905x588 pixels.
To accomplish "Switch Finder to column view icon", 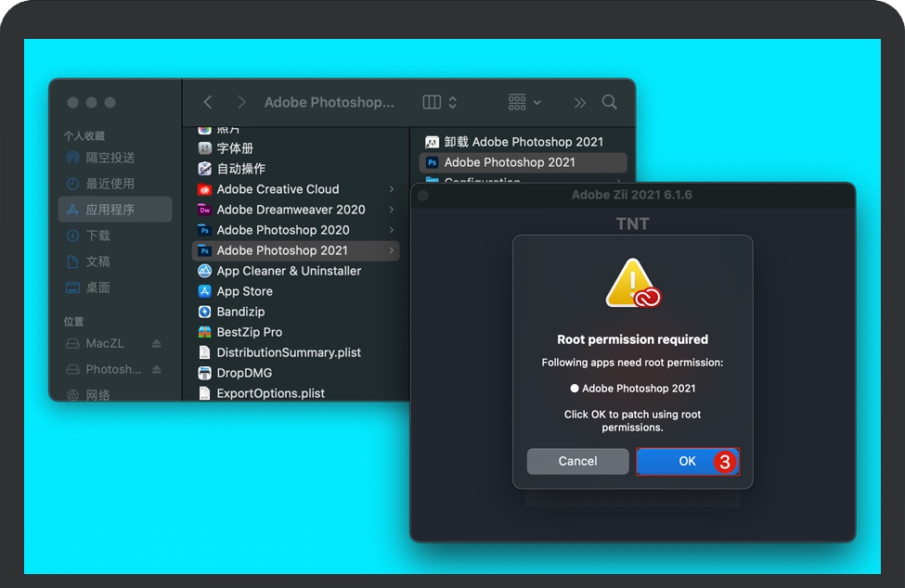I will tap(432, 103).
